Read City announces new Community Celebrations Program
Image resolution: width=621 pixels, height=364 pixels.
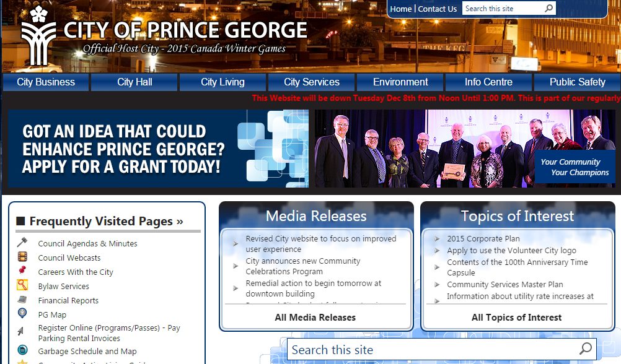click(303, 266)
